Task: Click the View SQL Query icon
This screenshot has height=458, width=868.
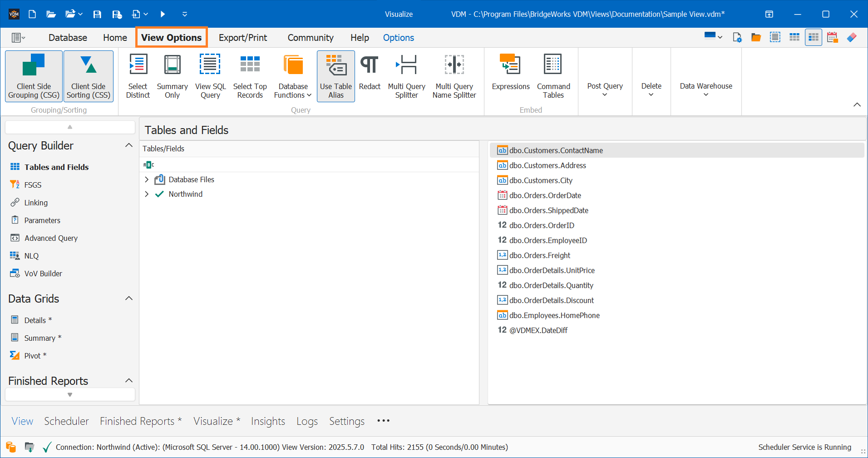Action: [x=210, y=65]
